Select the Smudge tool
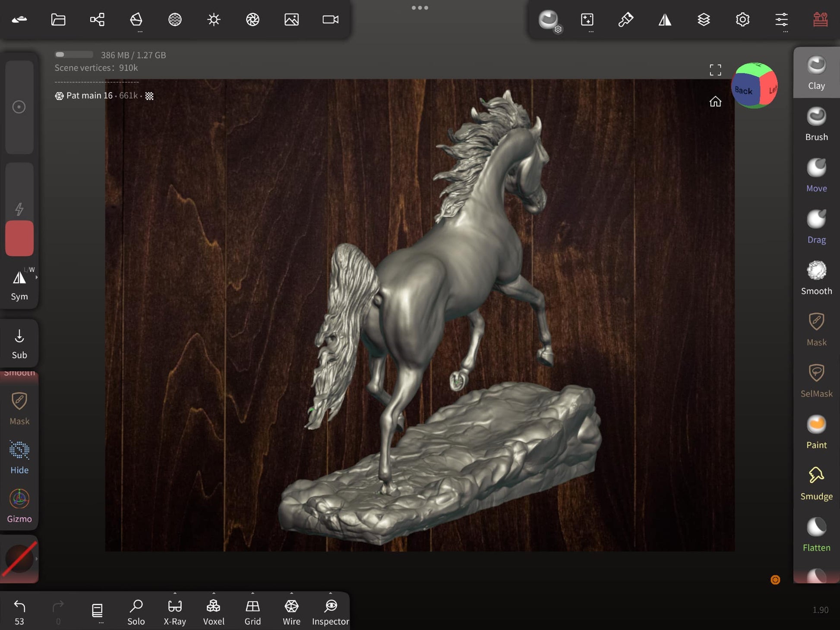Viewport: 840px width, 630px height. pyautogui.click(x=816, y=483)
